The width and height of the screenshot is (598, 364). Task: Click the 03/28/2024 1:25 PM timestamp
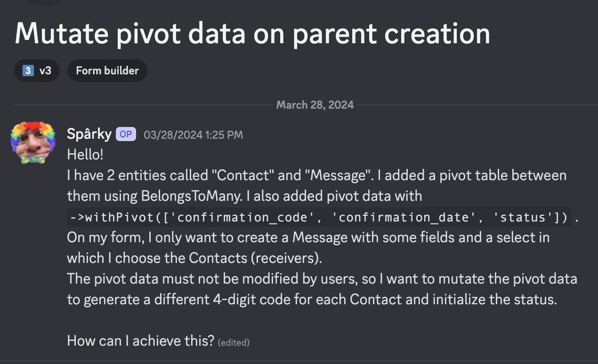(x=194, y=135)
